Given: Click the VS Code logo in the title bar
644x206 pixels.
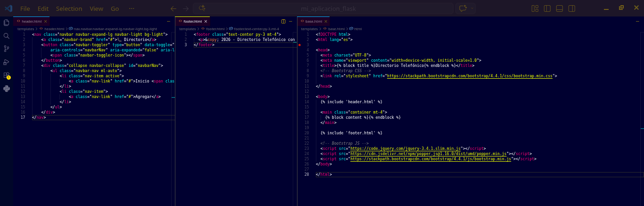Looking at the screenshot, I should (x=8, y=8).
